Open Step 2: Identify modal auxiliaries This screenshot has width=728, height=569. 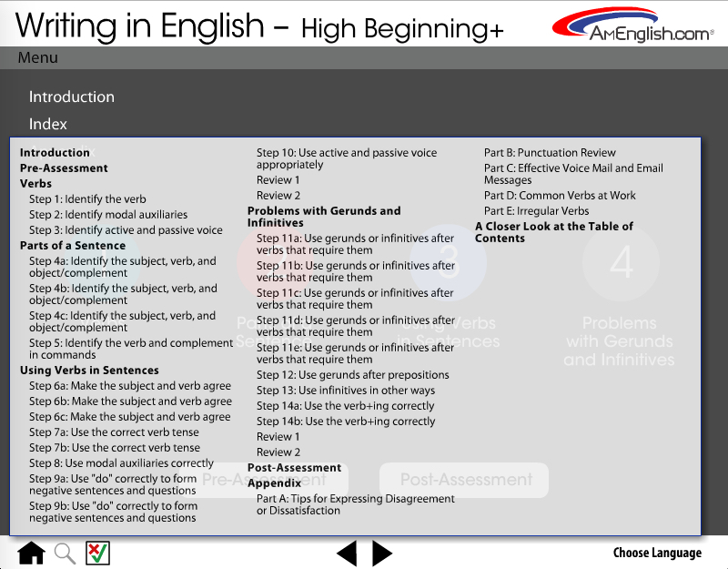click(108, 215)
